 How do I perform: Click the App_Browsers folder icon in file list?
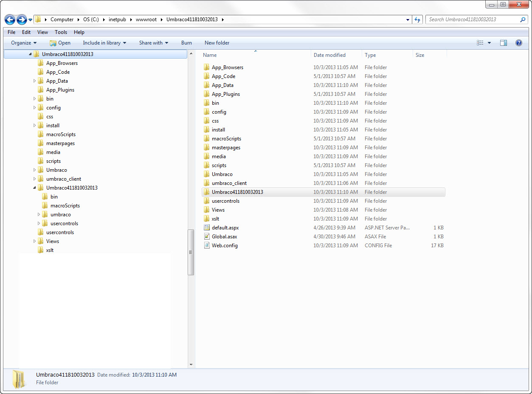click(207, 67)
